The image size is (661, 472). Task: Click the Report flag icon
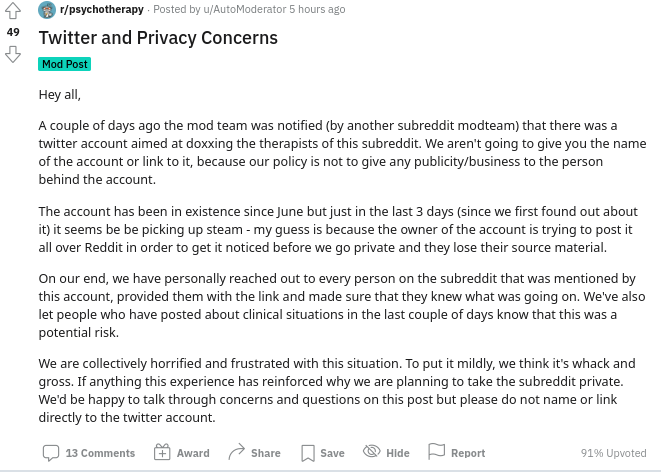(x=436, y=451)
